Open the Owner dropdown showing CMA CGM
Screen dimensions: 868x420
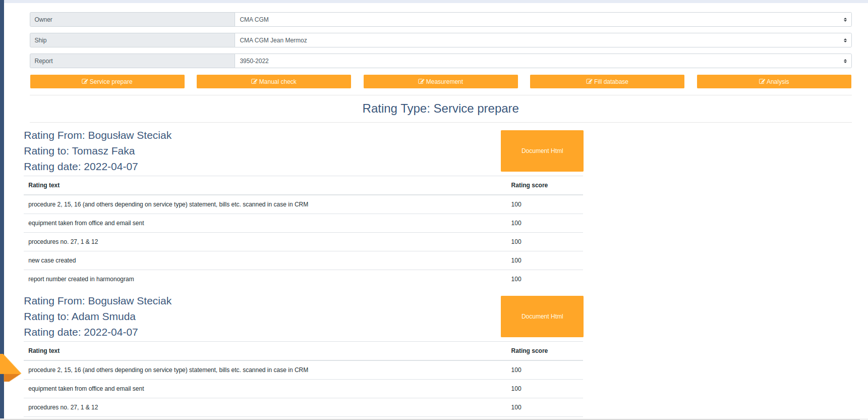tap(543, 20)
